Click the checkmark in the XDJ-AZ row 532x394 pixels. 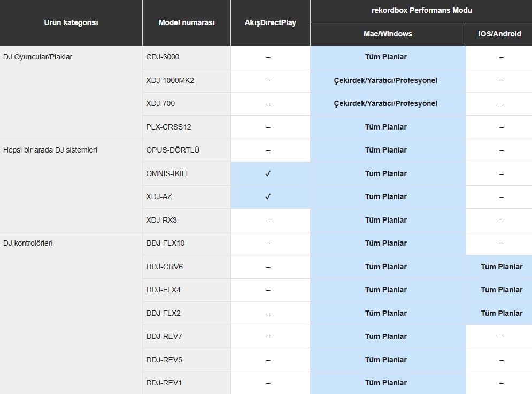268,196
